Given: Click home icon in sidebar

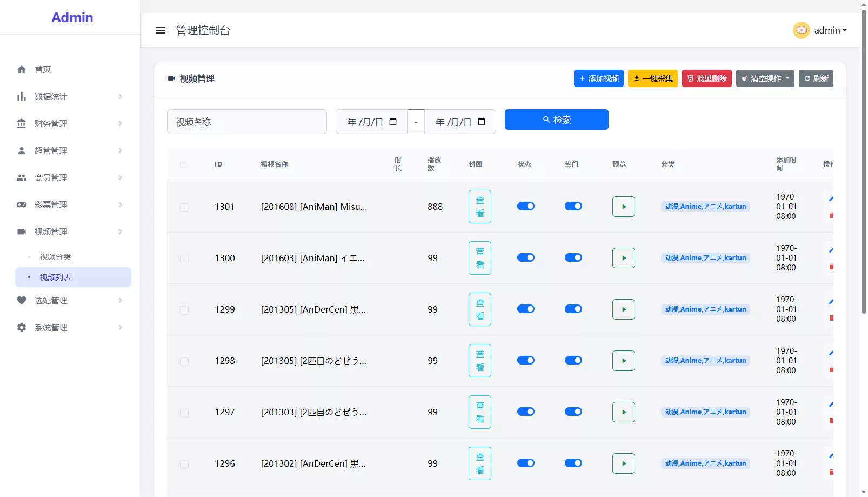Looking at the screenshot, I should pyautogui.click(x=22, y=69).
